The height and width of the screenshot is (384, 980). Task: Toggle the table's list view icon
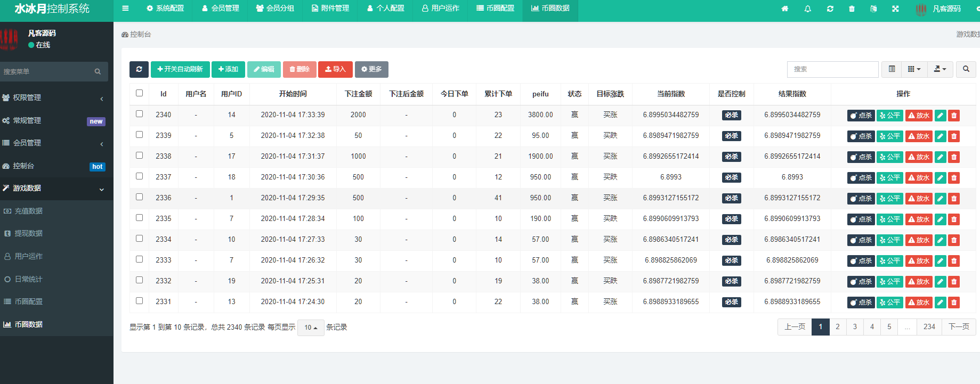(x=892, y=69)
